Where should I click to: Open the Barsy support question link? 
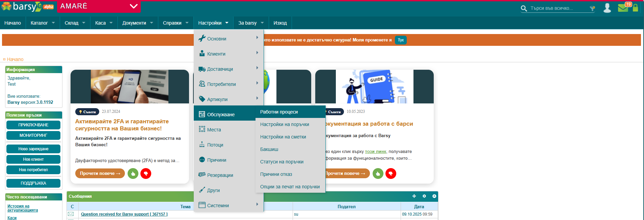tap(124, 214)
